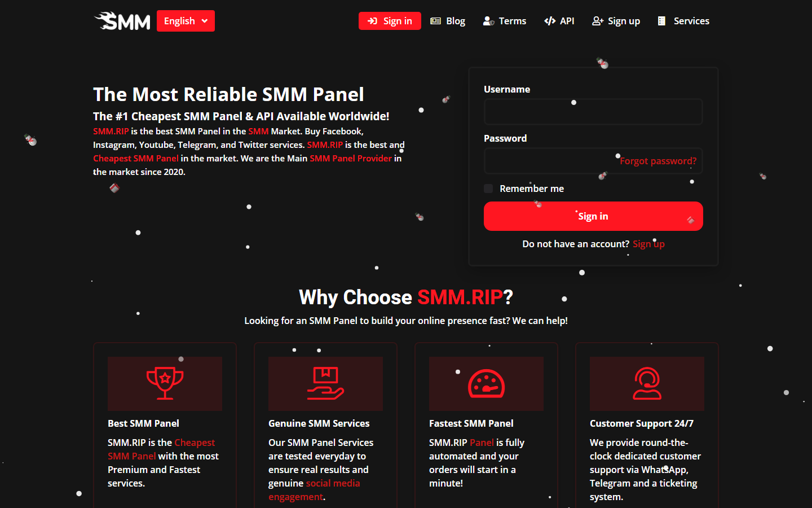
Task: Focus the Password input field
Action: pyautogui.click(x=550, y=161)
